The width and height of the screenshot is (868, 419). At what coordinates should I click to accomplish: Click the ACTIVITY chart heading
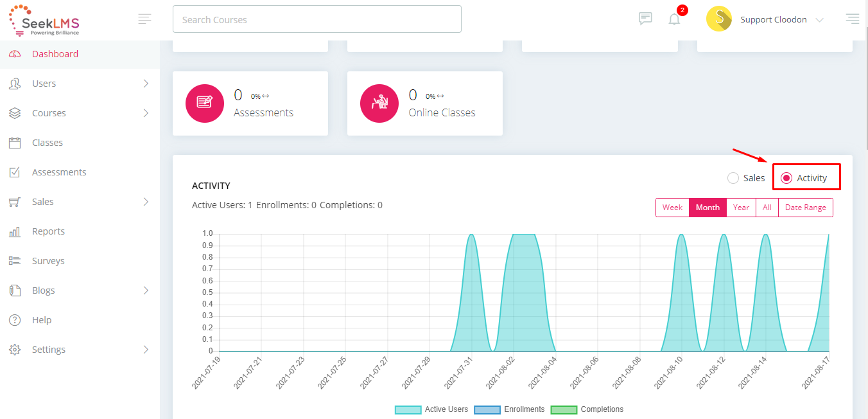(x=211, y=186)
